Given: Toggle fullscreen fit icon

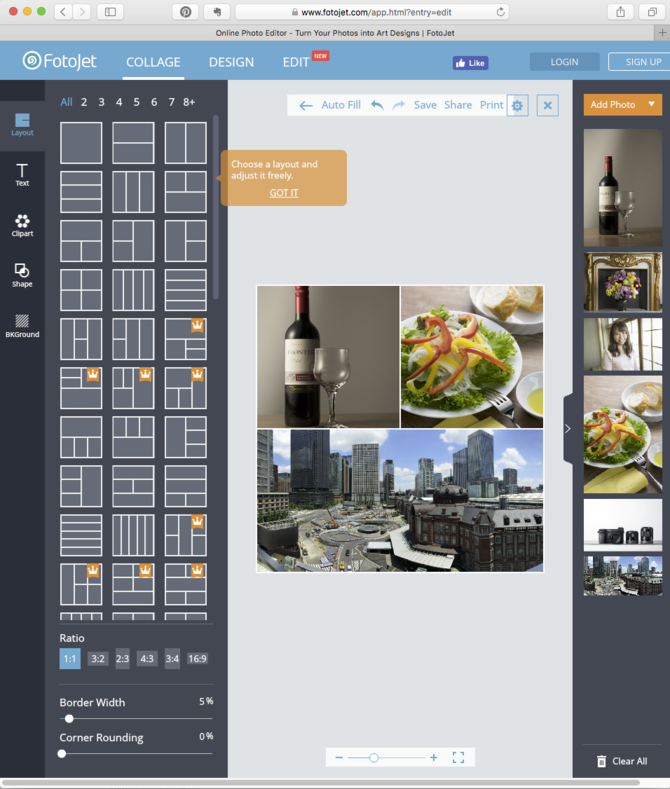Looking at the screenshot, I should [x=458, y=757].
